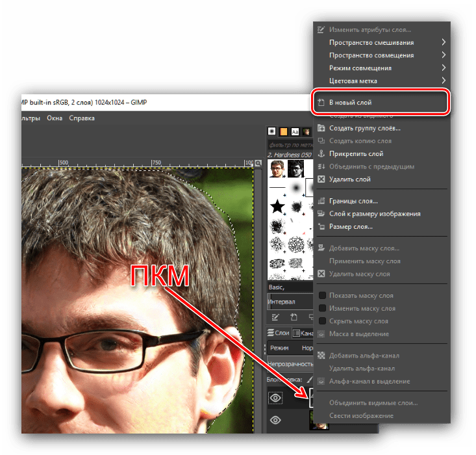The height and width of the screenshot is (455, 476).
Task: Switch to the Patterns dock tab (orange)
Action: (284, 131)
